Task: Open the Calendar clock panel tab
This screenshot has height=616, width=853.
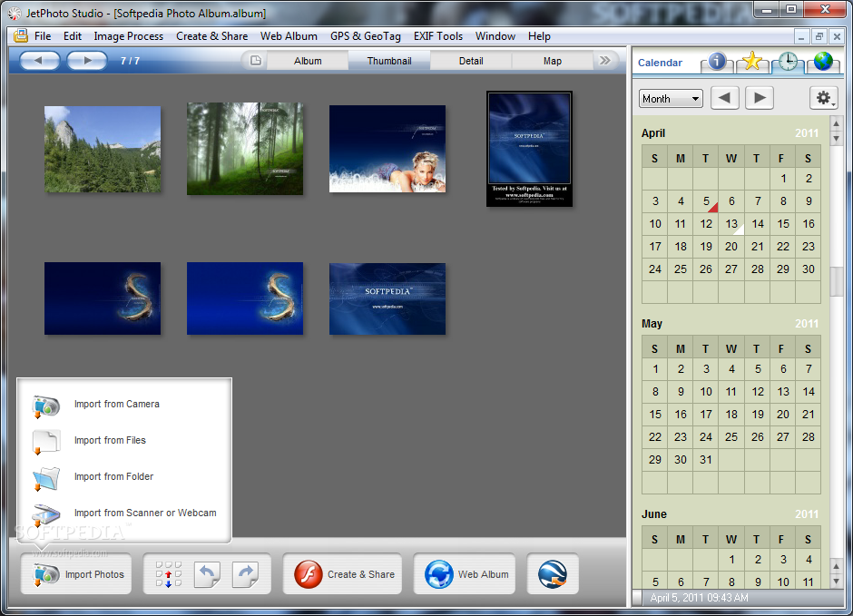Action: pyautogui.click(x=787, y=62)
